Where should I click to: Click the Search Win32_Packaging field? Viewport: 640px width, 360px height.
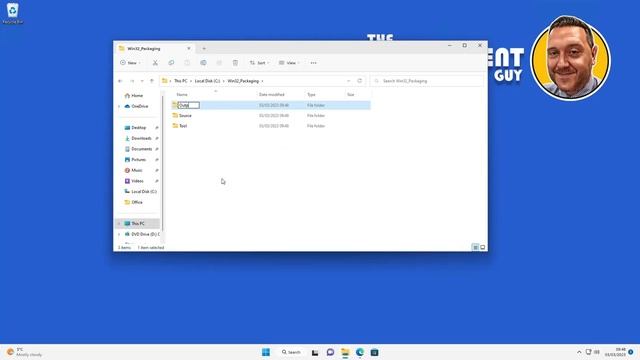(x=427, y=81)
